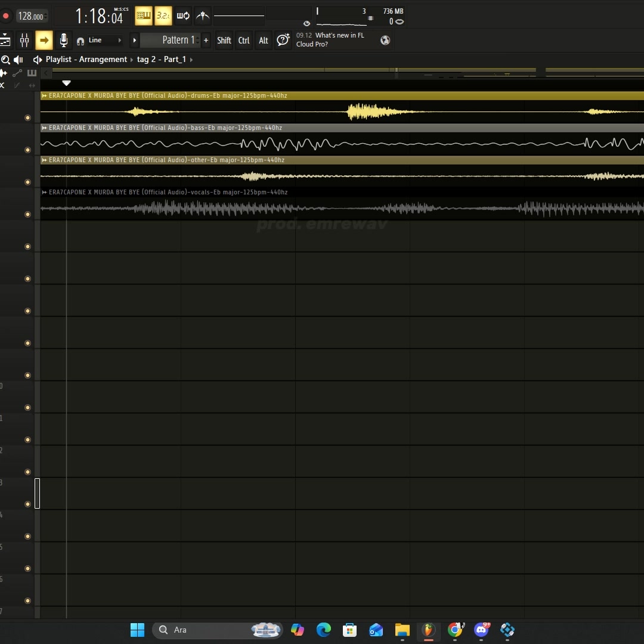Screen dimensions: 644x644
Task: Expand chevron after tag 2 - Part_1
Action: 191,60
